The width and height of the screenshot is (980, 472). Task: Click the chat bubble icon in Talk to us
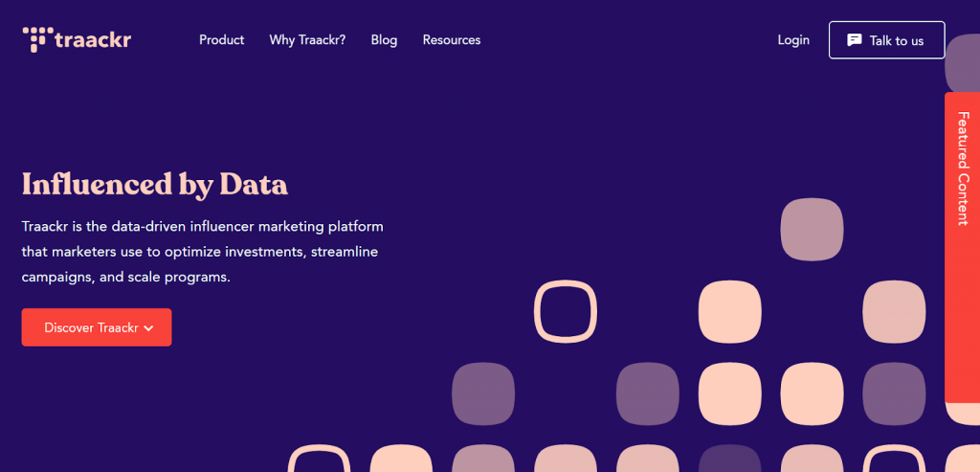[x=854, y=40]
